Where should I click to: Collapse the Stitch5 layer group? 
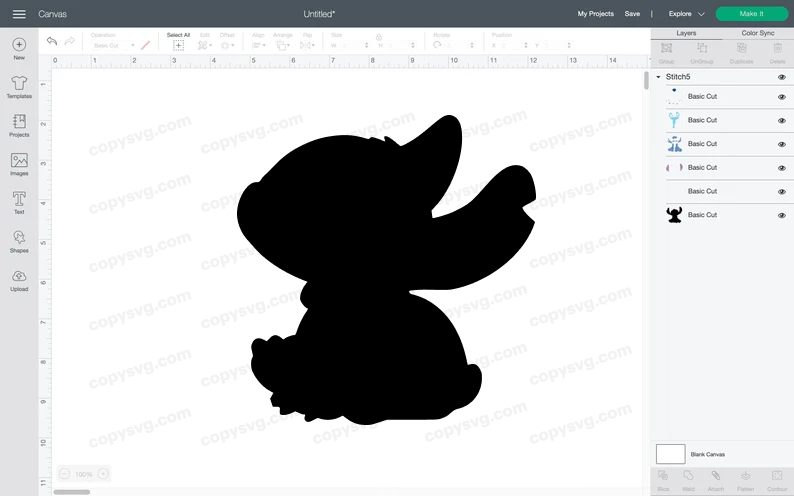point(658,77)
